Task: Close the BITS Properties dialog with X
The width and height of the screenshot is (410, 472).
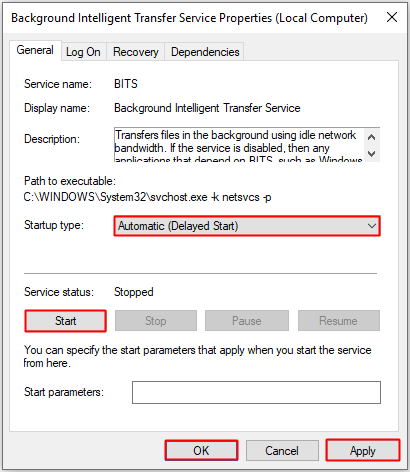Action: (392, 17)
